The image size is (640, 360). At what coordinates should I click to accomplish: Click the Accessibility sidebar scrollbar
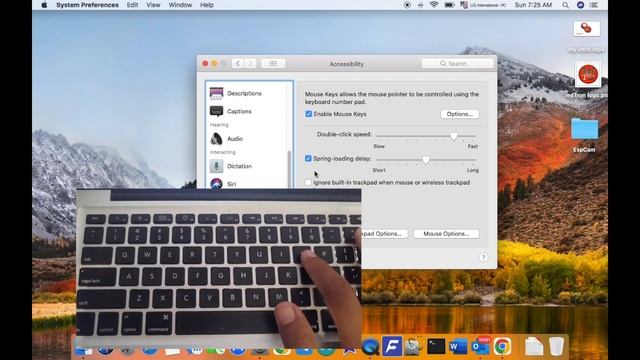(x=289, y=169)
